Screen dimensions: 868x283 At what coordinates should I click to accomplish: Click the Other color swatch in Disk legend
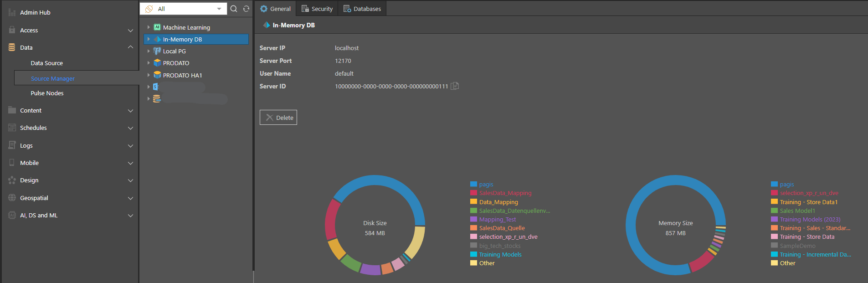[473, 263]
